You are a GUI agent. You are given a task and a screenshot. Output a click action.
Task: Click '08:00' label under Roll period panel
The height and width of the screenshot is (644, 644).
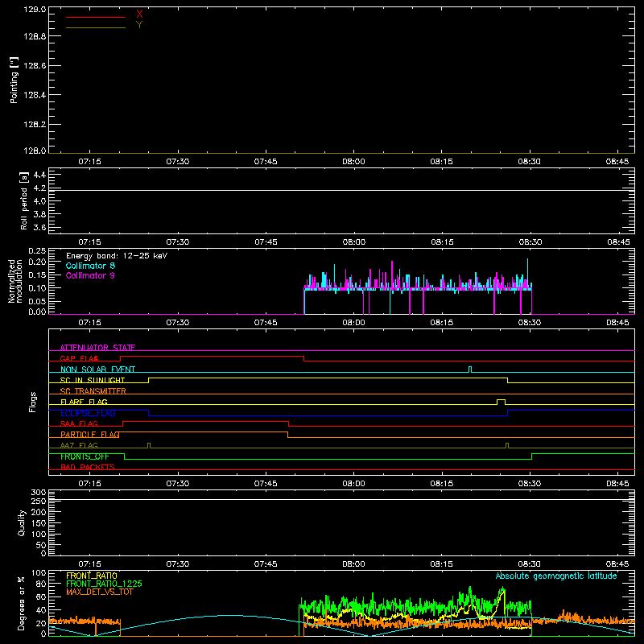[x=354, y=242]
